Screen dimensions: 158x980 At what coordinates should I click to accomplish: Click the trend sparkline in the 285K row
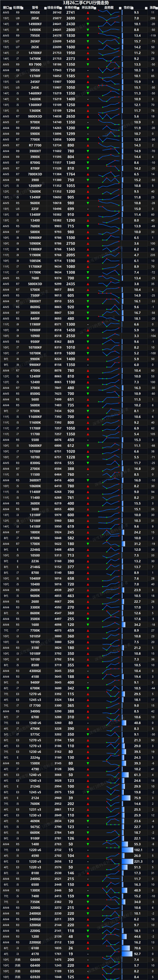tap(109, 18)
